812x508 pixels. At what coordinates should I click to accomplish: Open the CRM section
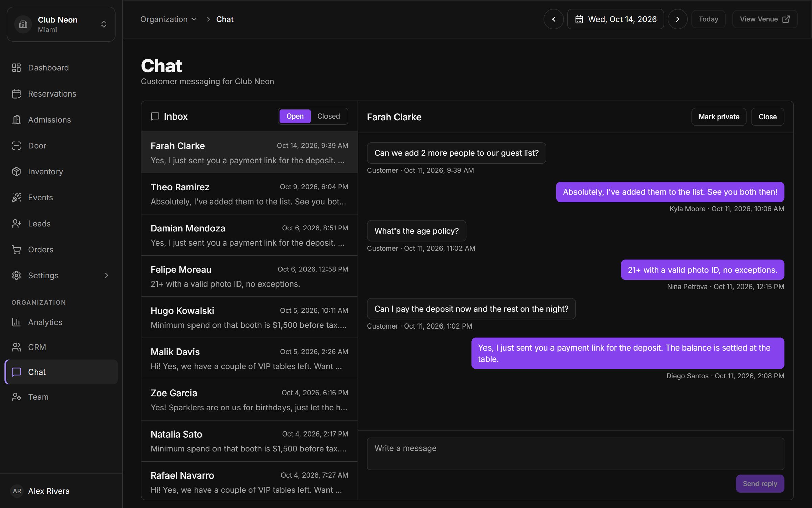pyautogui.click(x=61, y=347)
